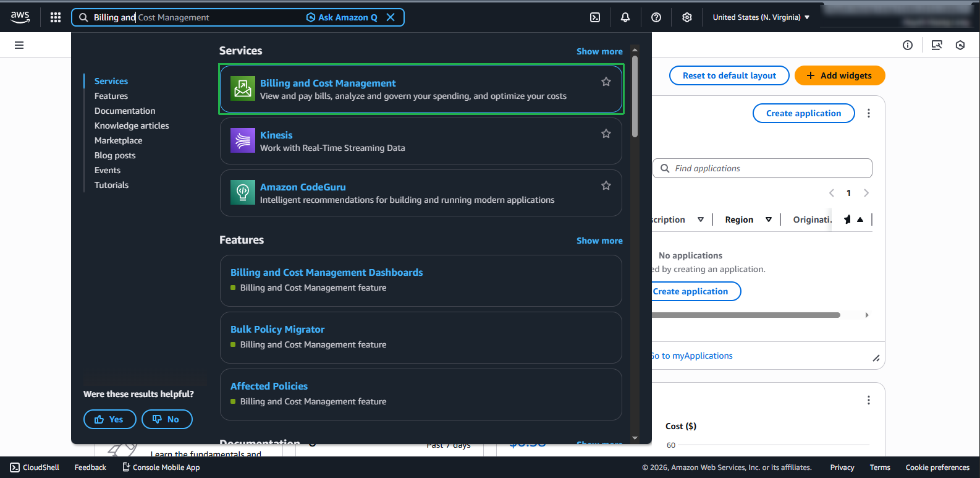Click the Kinesis service icon

pos(243,140)
